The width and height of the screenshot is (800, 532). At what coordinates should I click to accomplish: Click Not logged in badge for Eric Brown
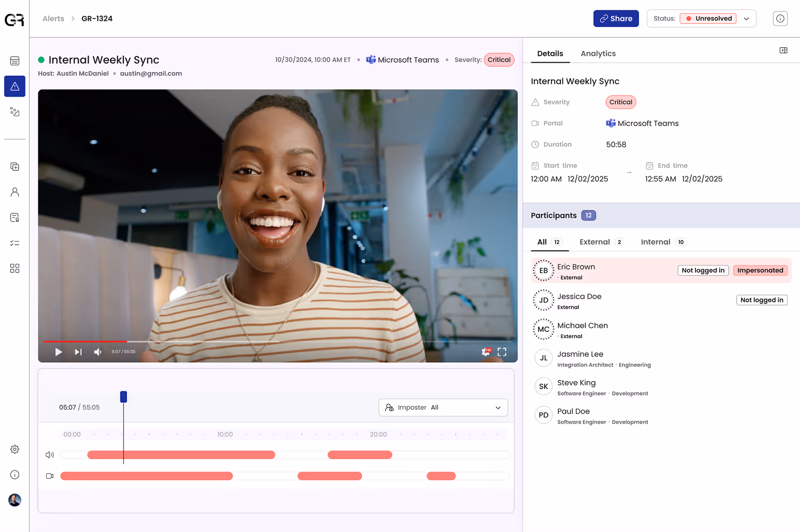pos(703,271)
